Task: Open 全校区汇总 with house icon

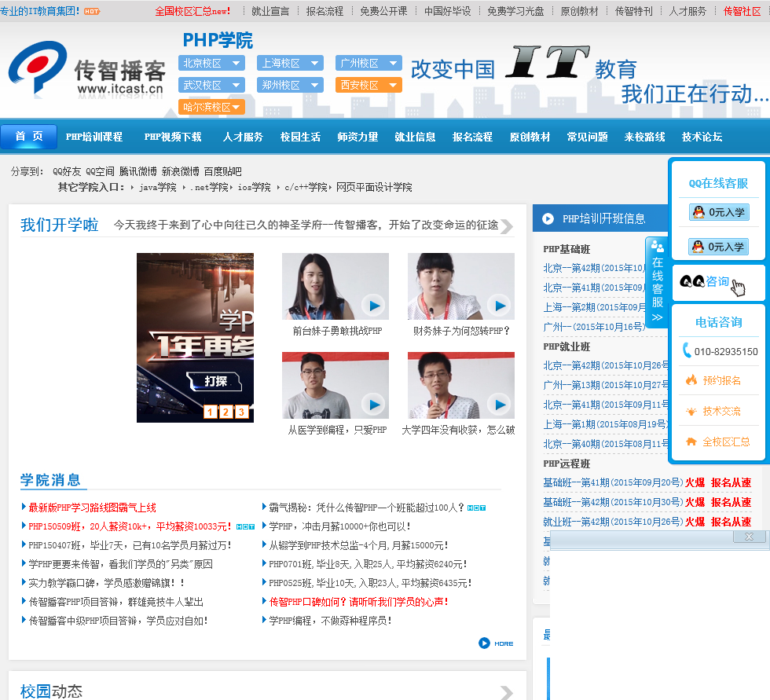Action: pyautogui.click(x=718, y=442)
